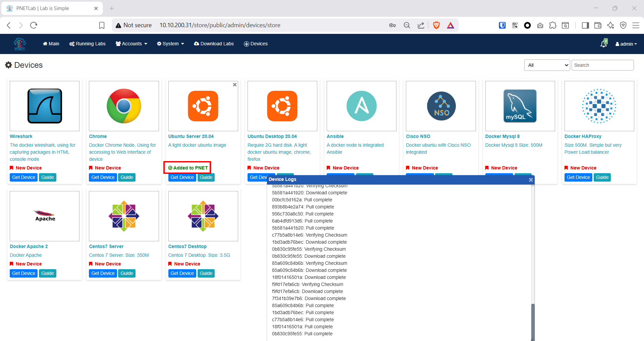This screenshot has height=341, width=644.
Task: Share this page from address bar
Action: tap(421, 25)
